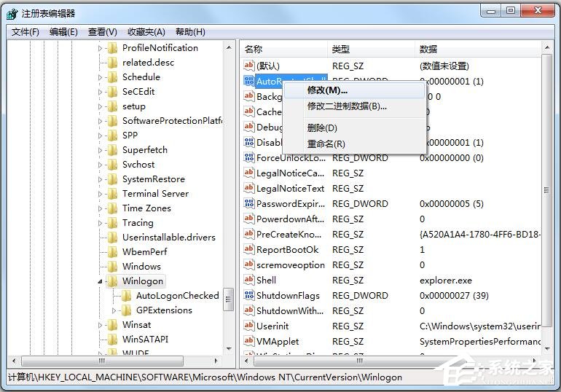Viewport: 561px width, 392px height.
Task: Click the Registry Editor title bar icon
Action: (x=12, y=14)
